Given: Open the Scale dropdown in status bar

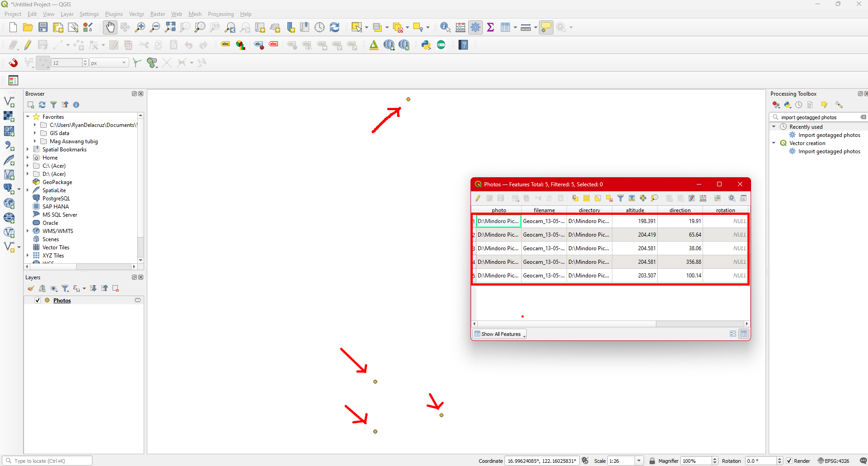Looking at the screenshot, I should pyautogui.click(x=639, y=461).
